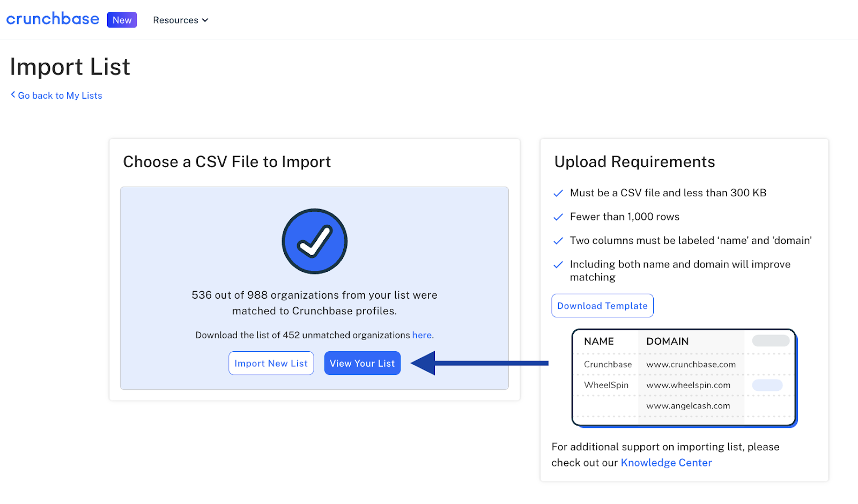The width and height of the screenshot is (858, 504).
Task: Click the large blue checkmark success icon
Action: 315,241
